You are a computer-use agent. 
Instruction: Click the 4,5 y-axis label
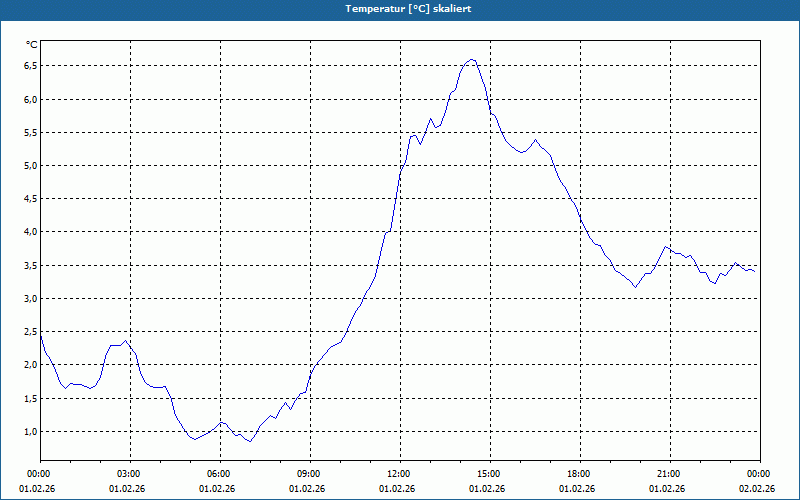click(31, 199)
